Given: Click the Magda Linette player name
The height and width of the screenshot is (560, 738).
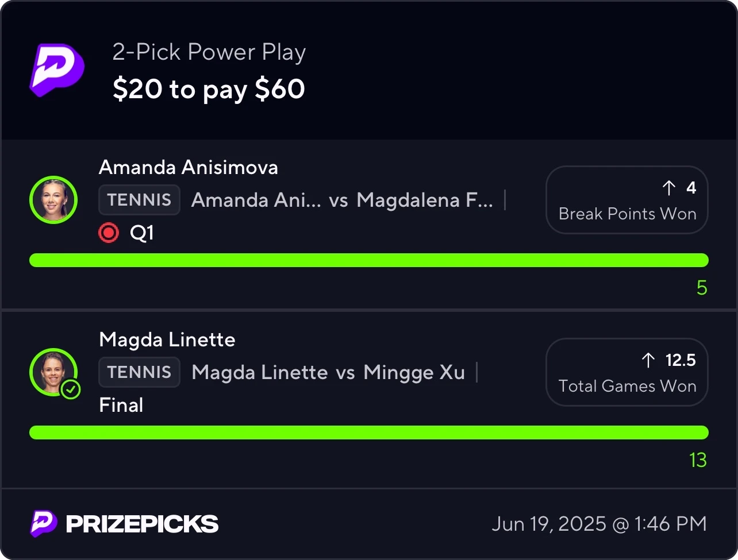Looking at the screenshot, I should tap(167, 340).
